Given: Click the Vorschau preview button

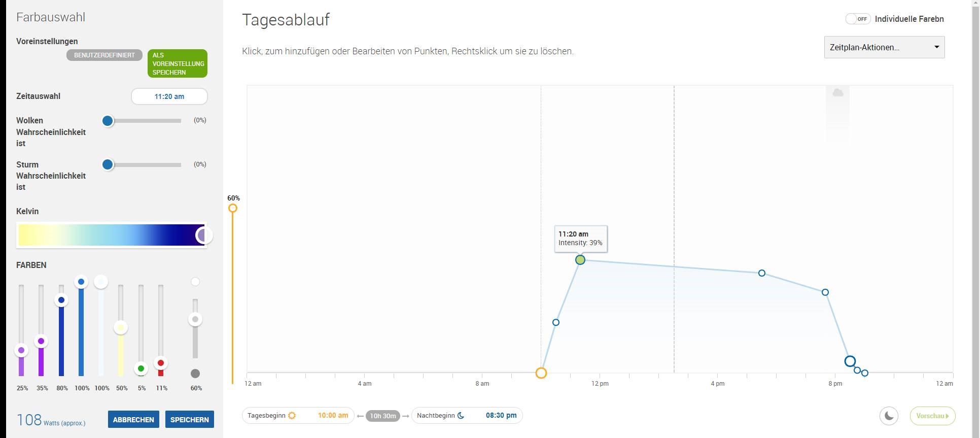Looking at the screenshot, I should click(x=932, y=416).
